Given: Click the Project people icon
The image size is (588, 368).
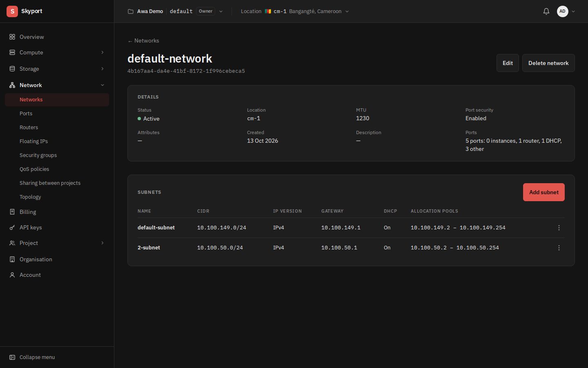Looking at the screenshot, I should point(12,243).
